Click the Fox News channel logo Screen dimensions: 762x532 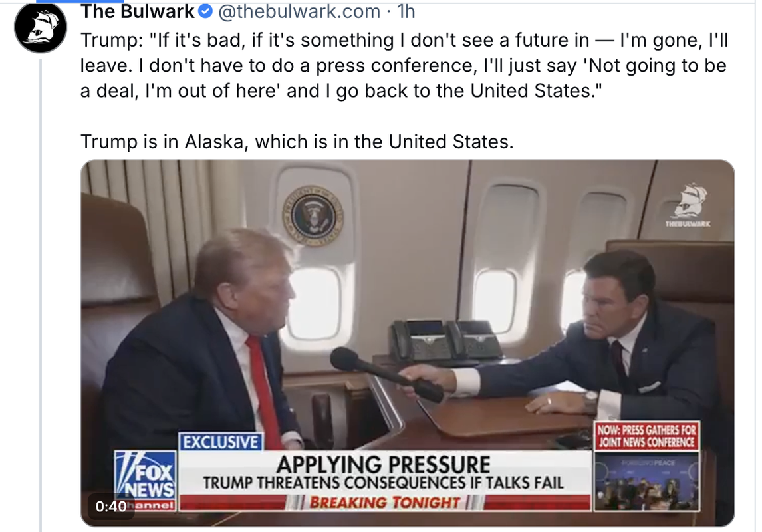pos(146,479)
